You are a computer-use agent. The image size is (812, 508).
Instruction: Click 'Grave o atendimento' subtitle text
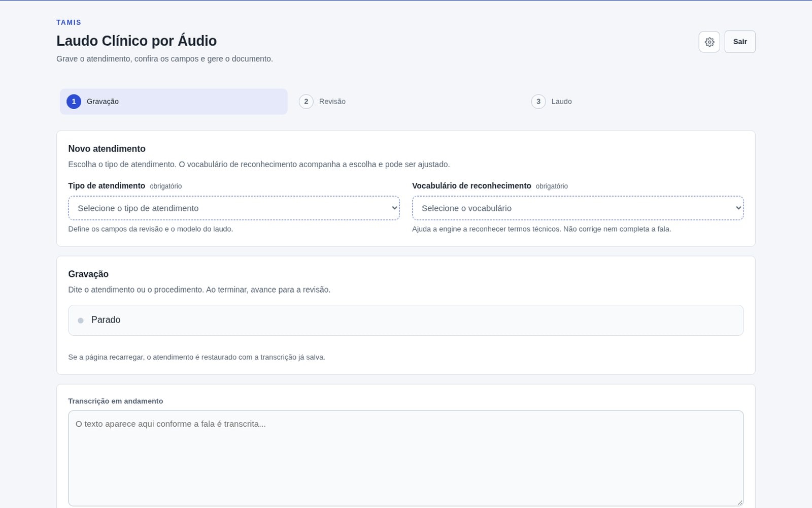pos(164,59)
